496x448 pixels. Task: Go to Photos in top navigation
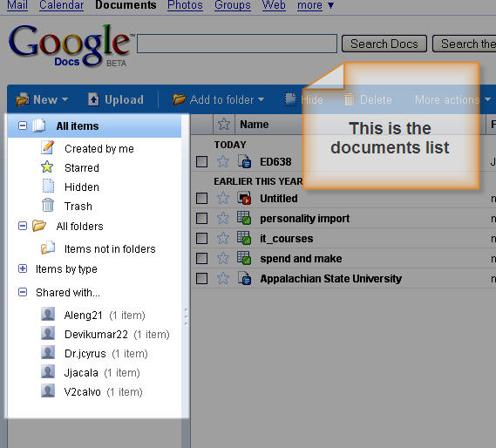pos(185,5)
